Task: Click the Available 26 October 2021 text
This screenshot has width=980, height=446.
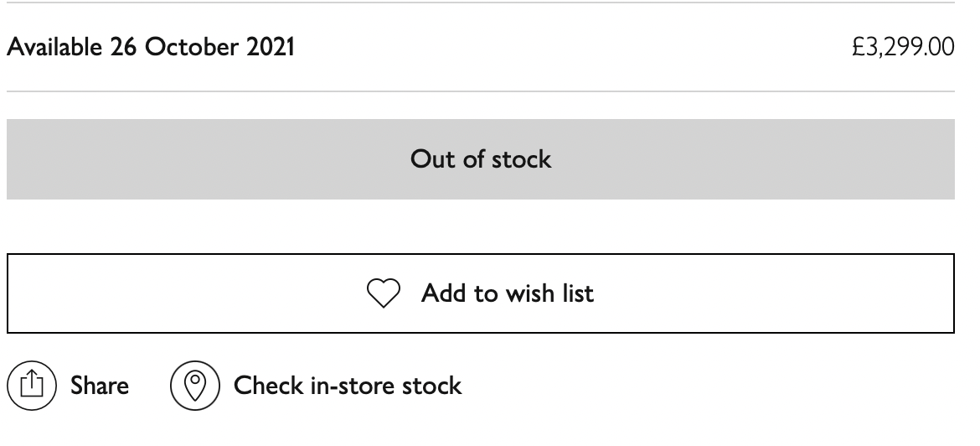Action: pos(151,47)
